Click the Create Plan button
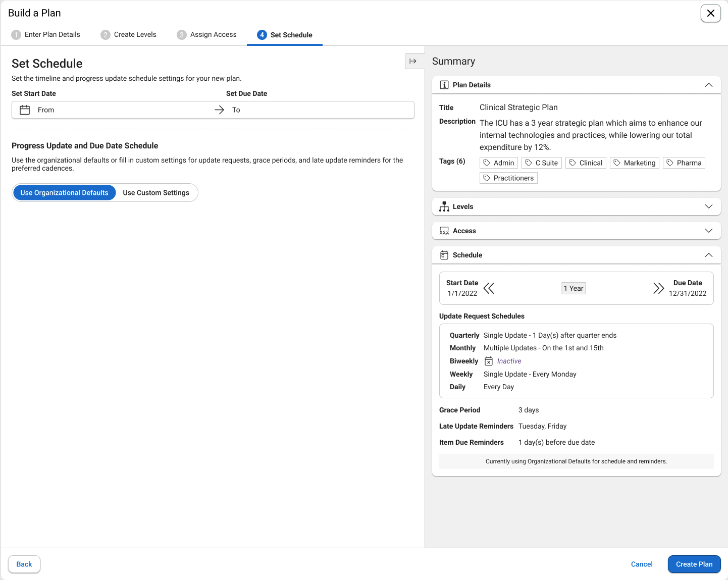The image size is (728, 580). tap(694, 564)
